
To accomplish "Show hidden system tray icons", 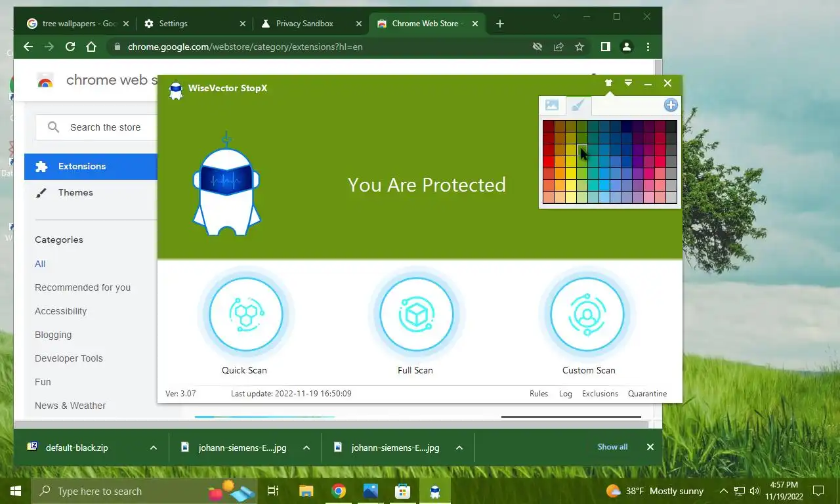I will [723, 491].
